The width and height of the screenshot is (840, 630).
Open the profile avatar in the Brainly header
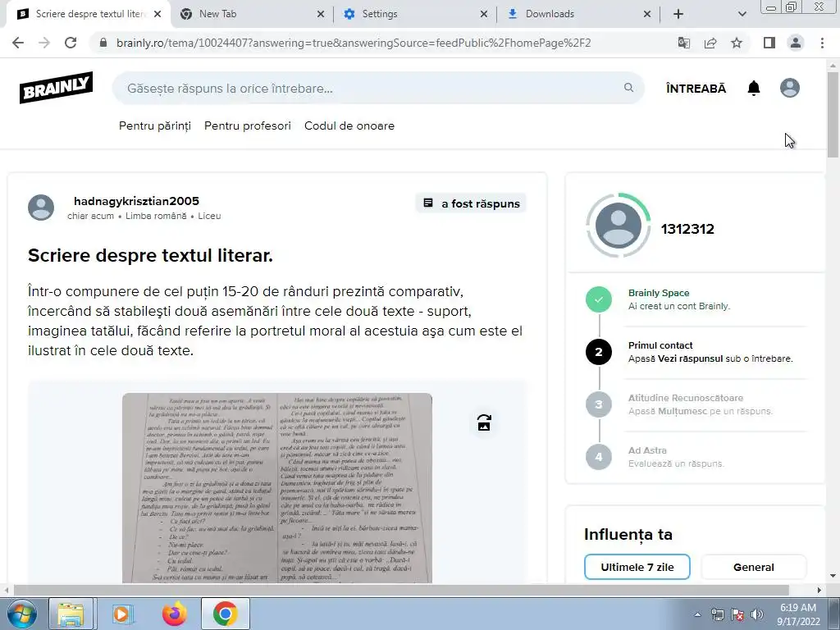coord(790,88)
